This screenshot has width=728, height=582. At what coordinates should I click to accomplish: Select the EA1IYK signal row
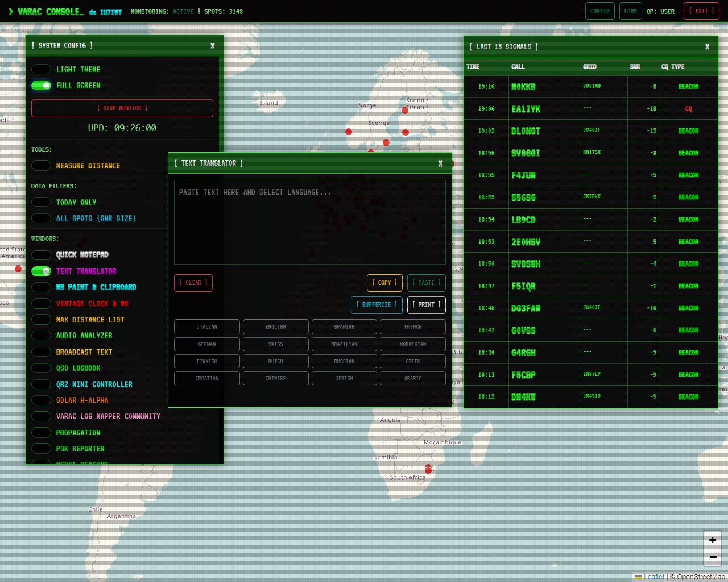[x=590, y=109]
